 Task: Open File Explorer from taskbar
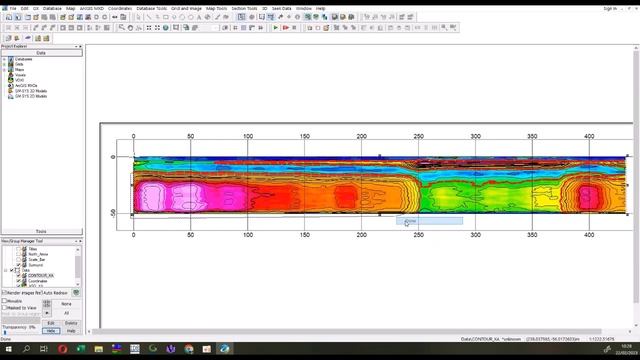[98, 349]
